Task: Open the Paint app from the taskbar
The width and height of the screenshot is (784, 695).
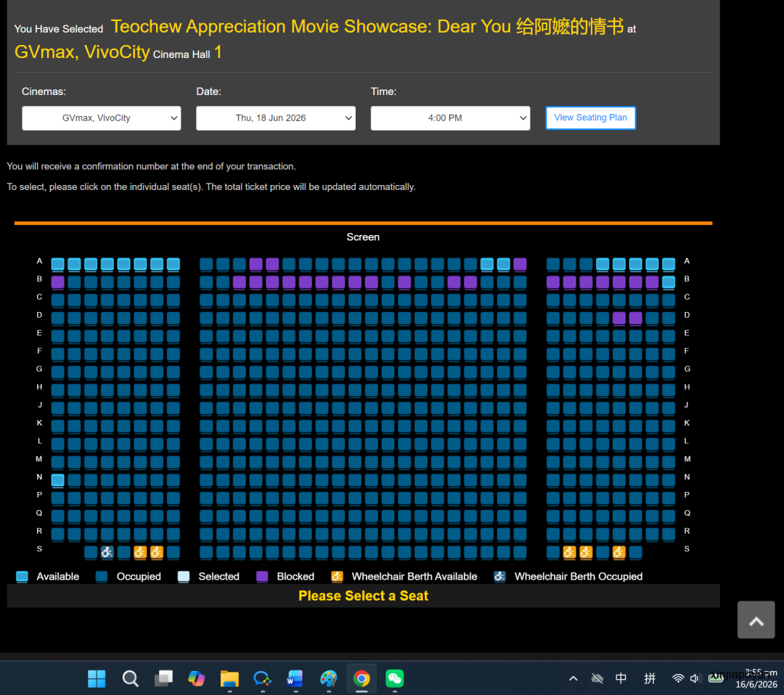Action: point(329,678)
